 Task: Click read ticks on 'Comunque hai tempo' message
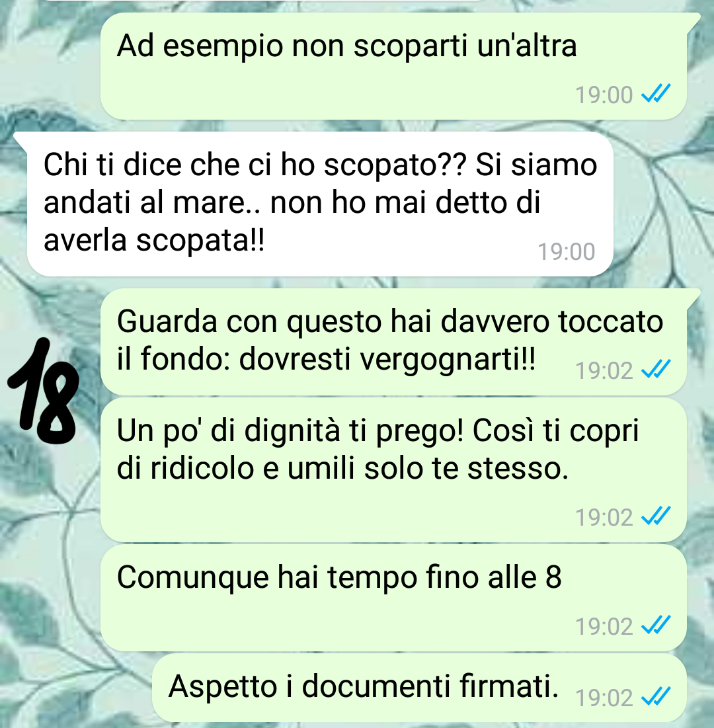pyautogui.click(x=656, y=625)
